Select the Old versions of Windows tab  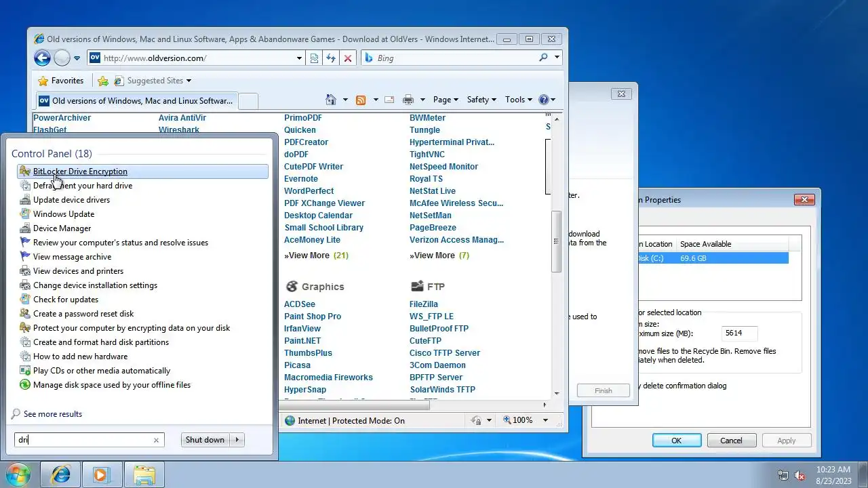[x=136, y=101]
